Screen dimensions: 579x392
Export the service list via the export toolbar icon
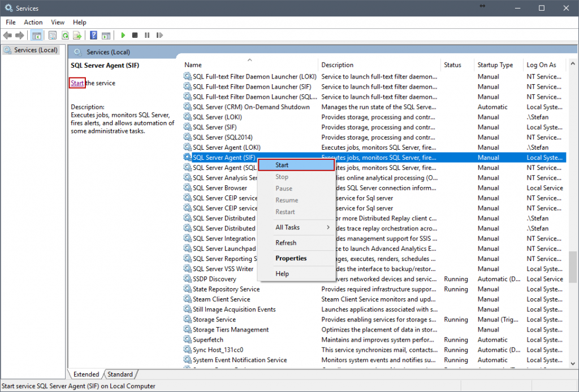[x=79, y=35]
